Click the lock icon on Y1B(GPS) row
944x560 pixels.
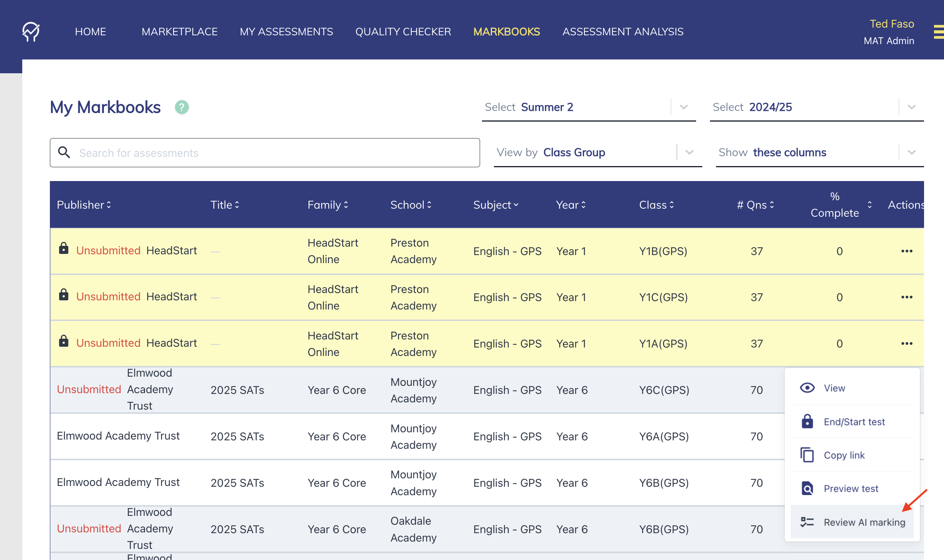click(64, 249)
